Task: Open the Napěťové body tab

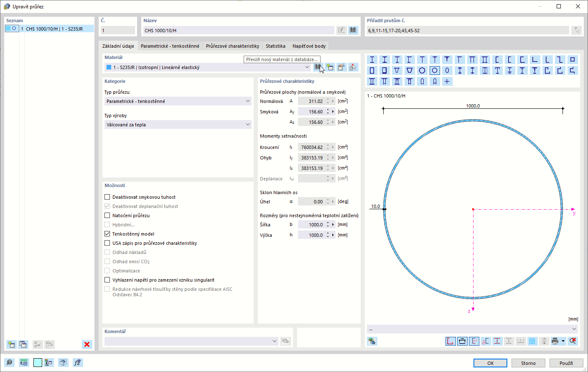Action: [x=309, y=46]
